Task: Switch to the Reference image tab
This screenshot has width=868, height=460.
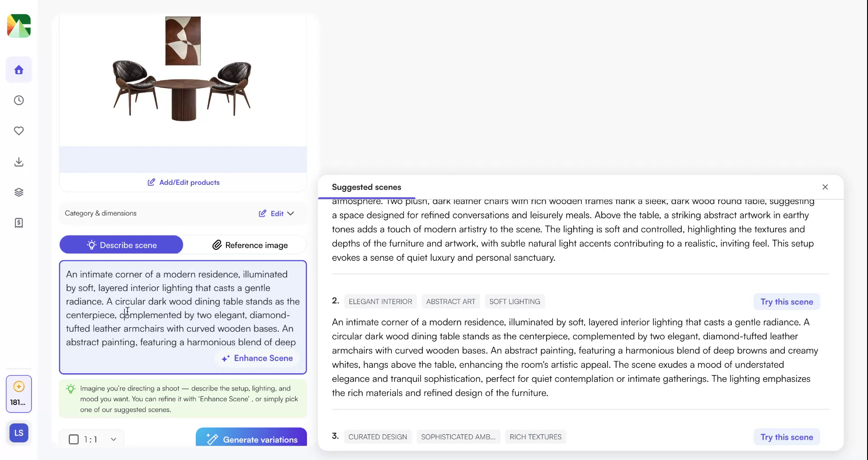Action: click(x=250, y=244)
